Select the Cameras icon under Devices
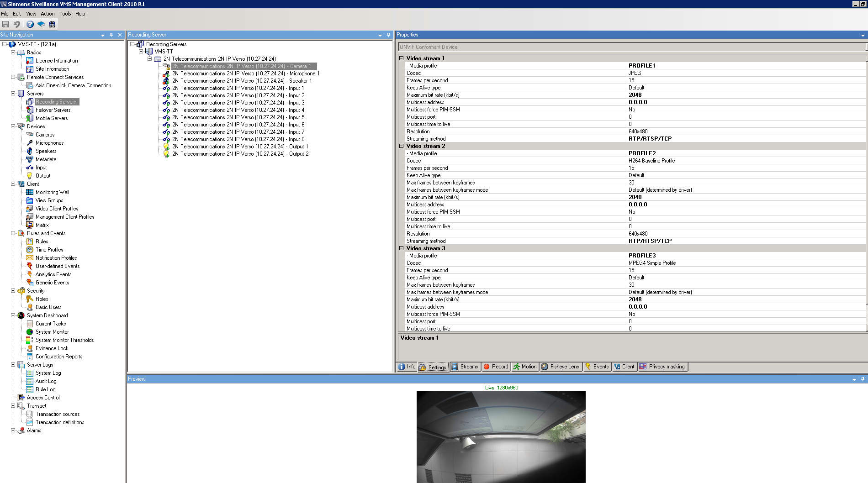868x483 pixels. tap(30, 135)
